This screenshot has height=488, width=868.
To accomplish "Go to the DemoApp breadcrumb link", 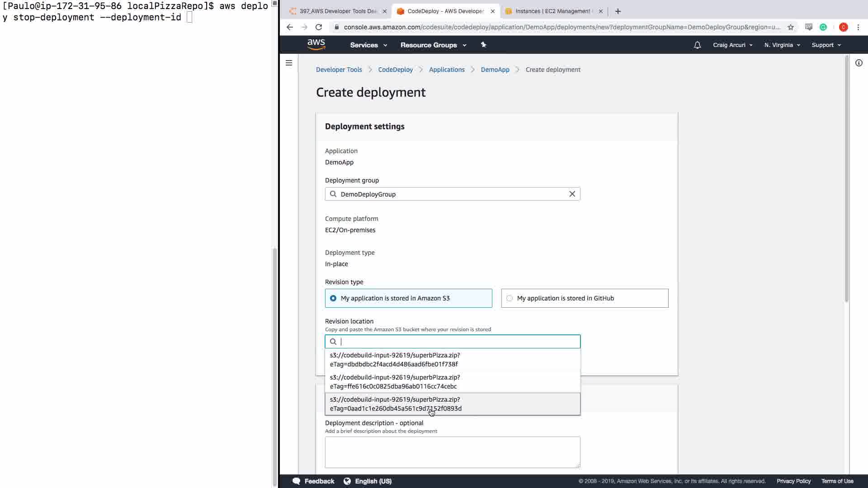I will [495, 70].
